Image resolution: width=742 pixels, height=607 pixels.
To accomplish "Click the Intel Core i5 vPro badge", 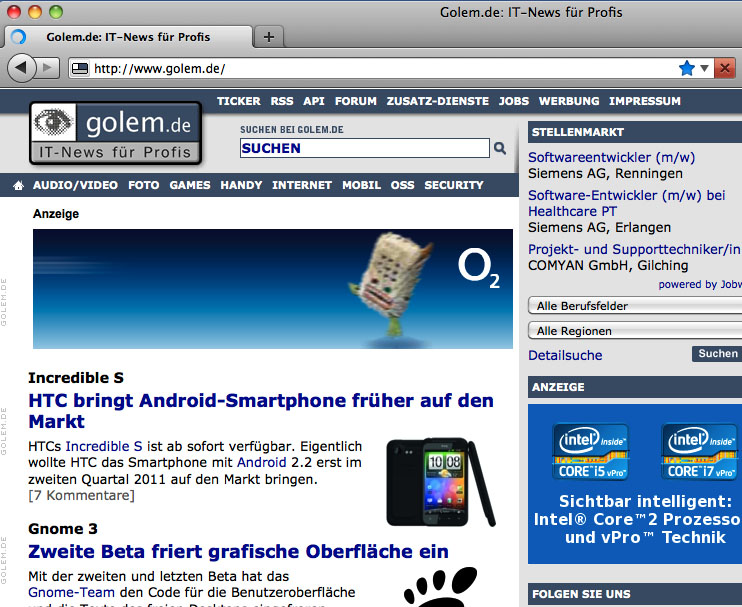I will [x=591, y=451].
